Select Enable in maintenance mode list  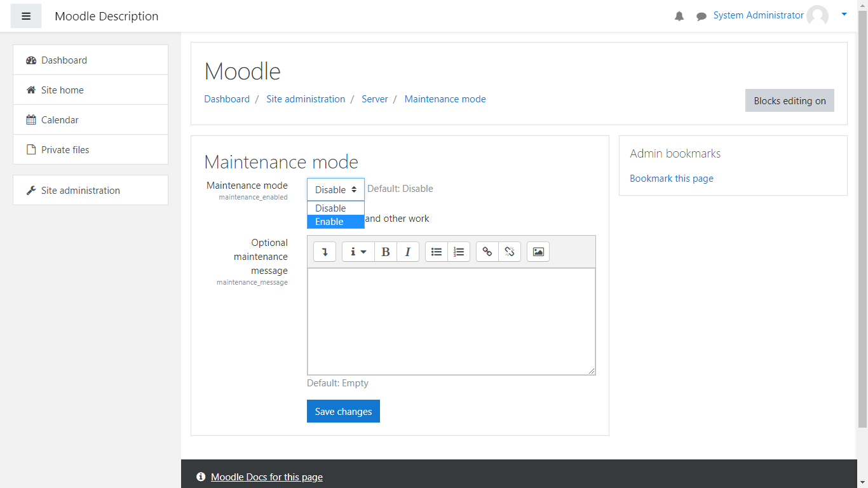coord(336,222)
